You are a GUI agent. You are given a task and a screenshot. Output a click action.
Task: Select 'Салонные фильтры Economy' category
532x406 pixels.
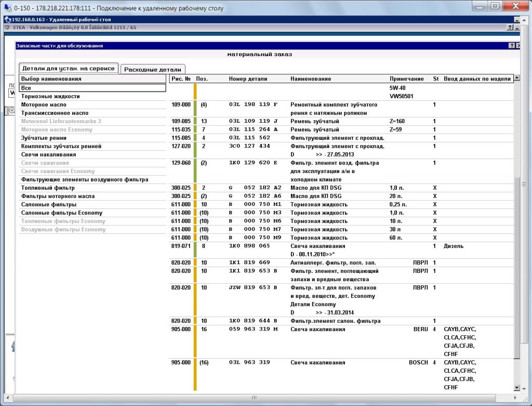click(x=92, y=213)
